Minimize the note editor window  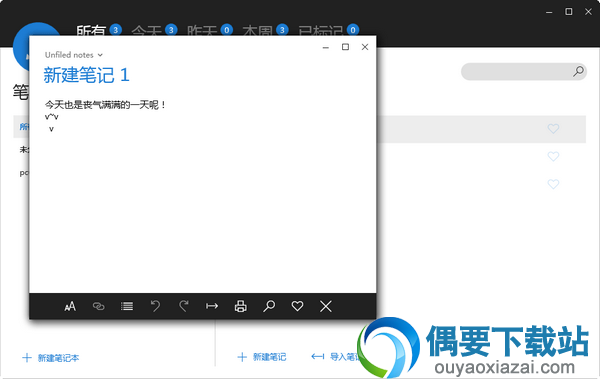click(326, 47)
